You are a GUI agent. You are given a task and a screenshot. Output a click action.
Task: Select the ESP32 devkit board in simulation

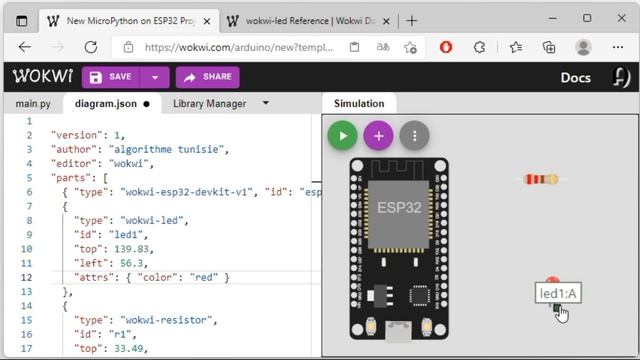(399, 249)
